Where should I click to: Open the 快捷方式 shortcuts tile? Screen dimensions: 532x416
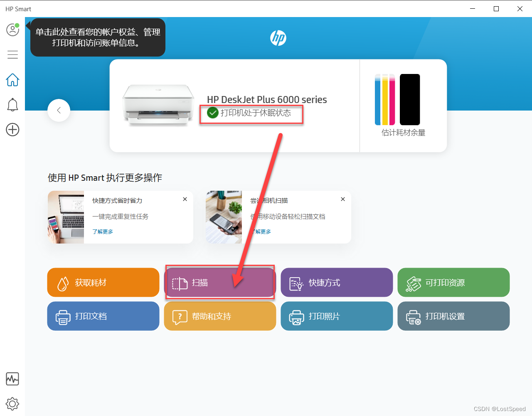337,283
